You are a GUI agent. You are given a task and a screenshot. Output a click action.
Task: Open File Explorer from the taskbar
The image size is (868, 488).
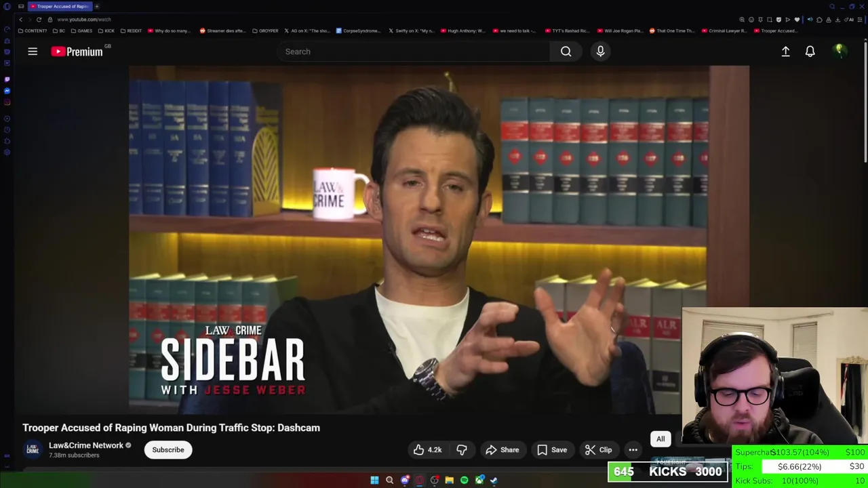coord(449,480)
